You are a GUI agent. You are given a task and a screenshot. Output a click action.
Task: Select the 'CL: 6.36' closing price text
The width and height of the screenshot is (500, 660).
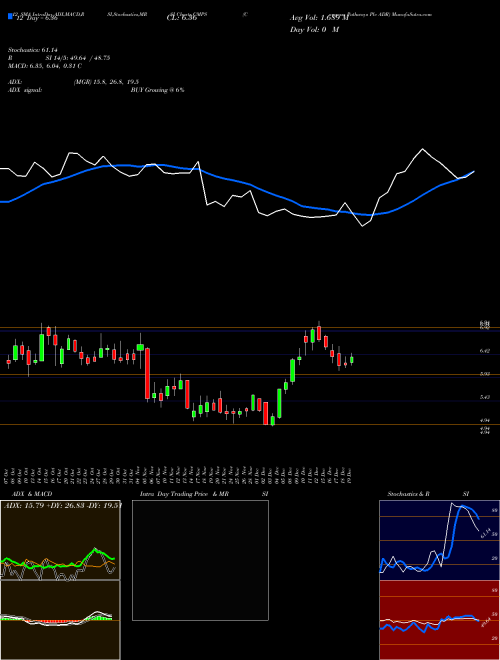[x=181, y=18]
